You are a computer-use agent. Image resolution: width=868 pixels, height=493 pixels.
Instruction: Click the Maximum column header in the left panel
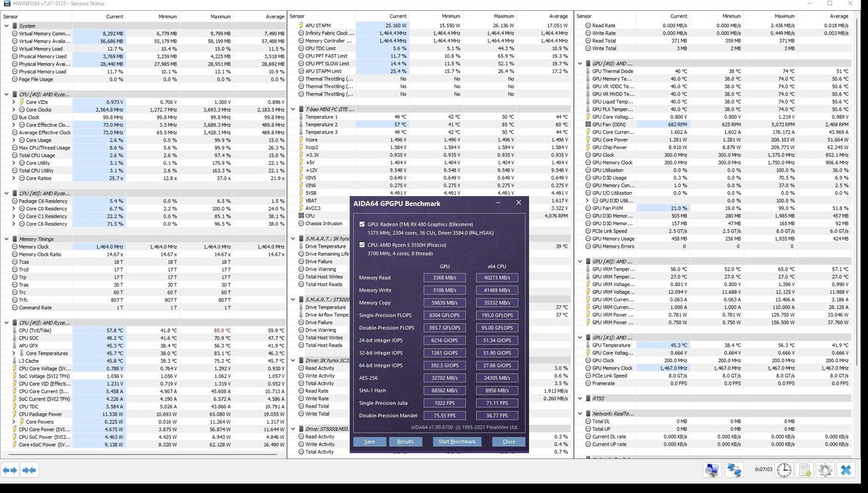coord(220,16)
